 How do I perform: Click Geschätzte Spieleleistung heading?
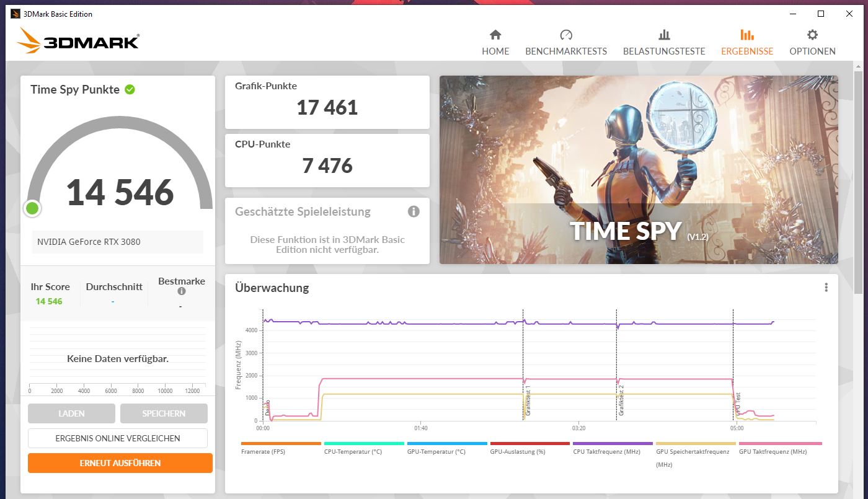click(x=303, y=211)
